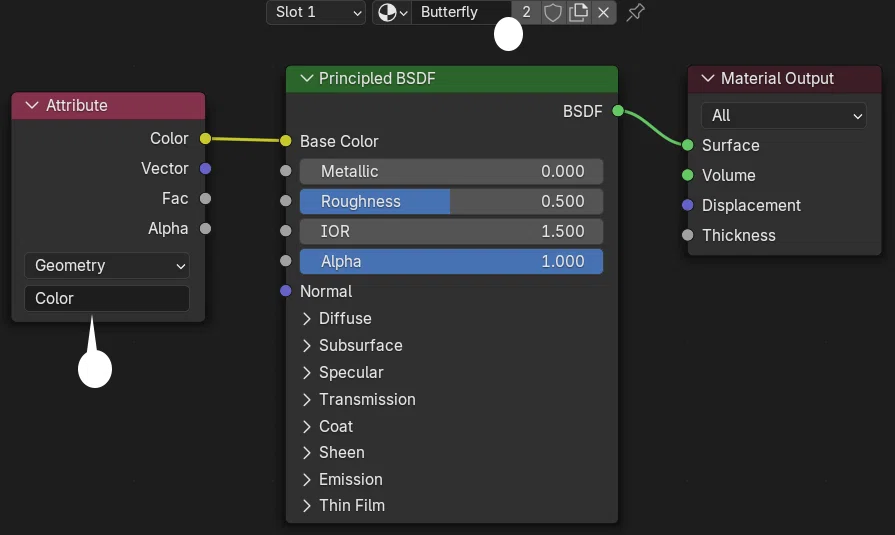Image resolution: width=895 pixels, height=535 pixels.
Task: Edit the Butterfly material name field
Action: coord(461,12)
